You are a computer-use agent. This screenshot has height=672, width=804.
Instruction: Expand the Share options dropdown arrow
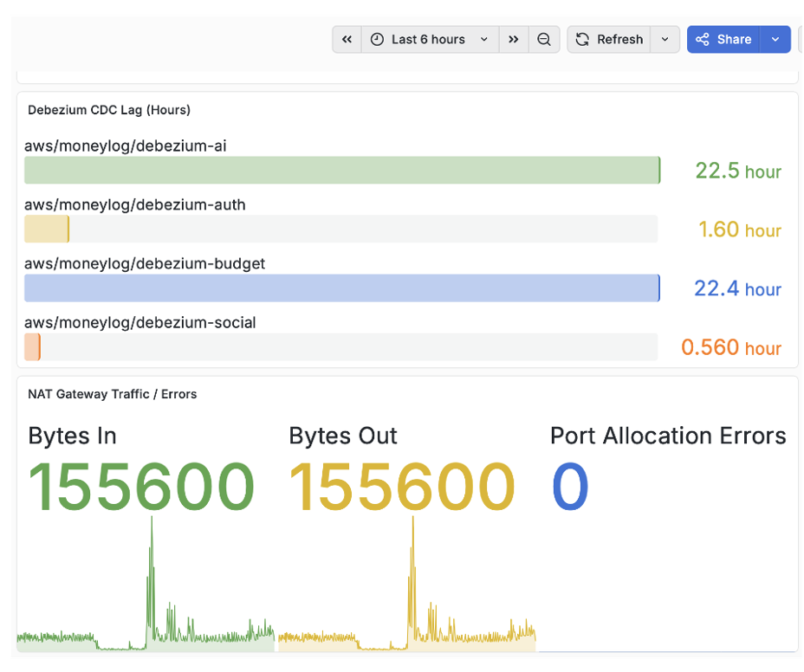tap(775, 40)
